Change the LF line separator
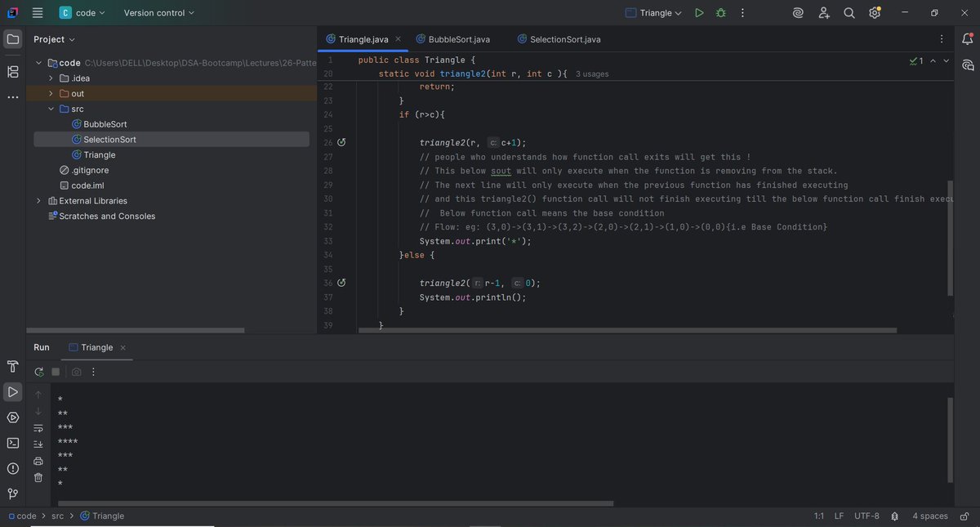This screenshot has width=980, height=527. (839, 516)
